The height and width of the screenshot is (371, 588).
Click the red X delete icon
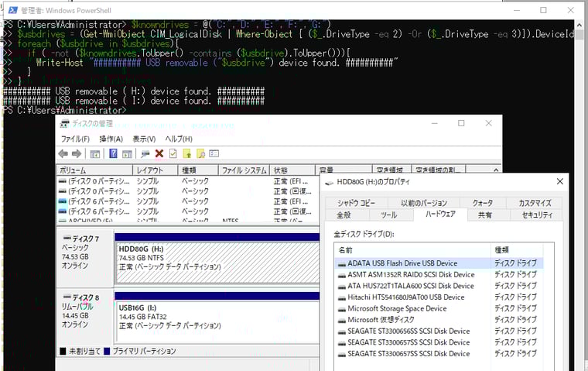pos(159,153)
